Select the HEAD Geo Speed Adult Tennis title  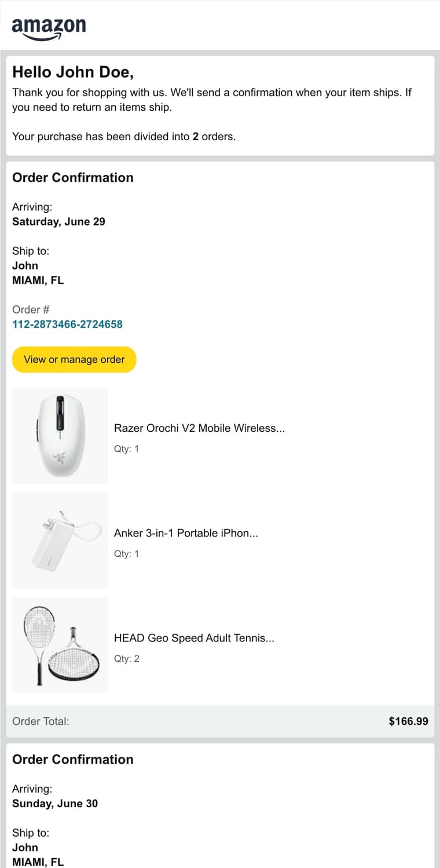click(194, 638)
